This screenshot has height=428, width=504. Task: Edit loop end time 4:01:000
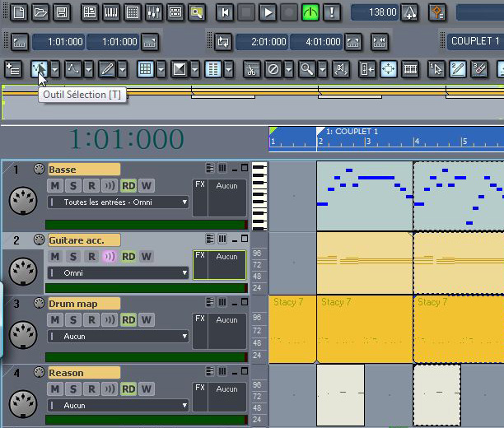(317, 42)
